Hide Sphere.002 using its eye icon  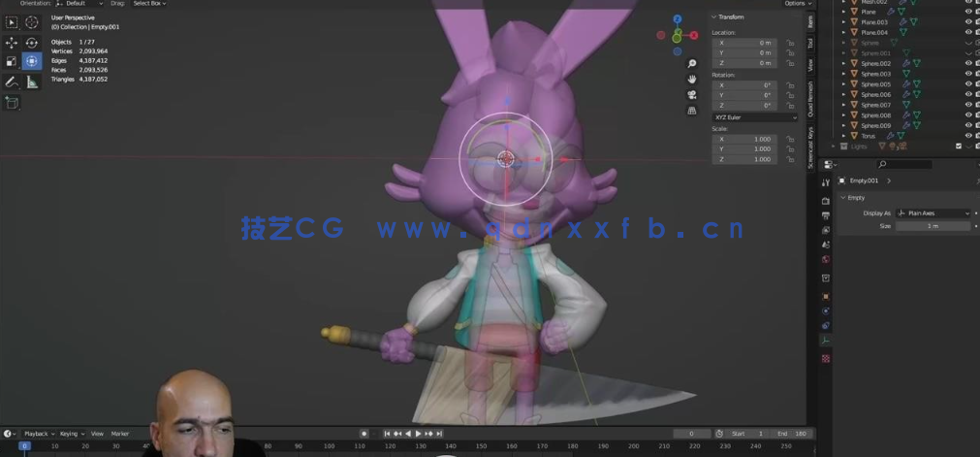pyautogui.click(x=968, y=63)
